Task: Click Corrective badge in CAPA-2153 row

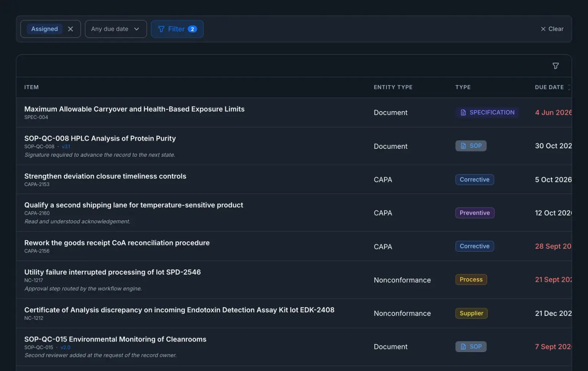Action: pos(475,179)
